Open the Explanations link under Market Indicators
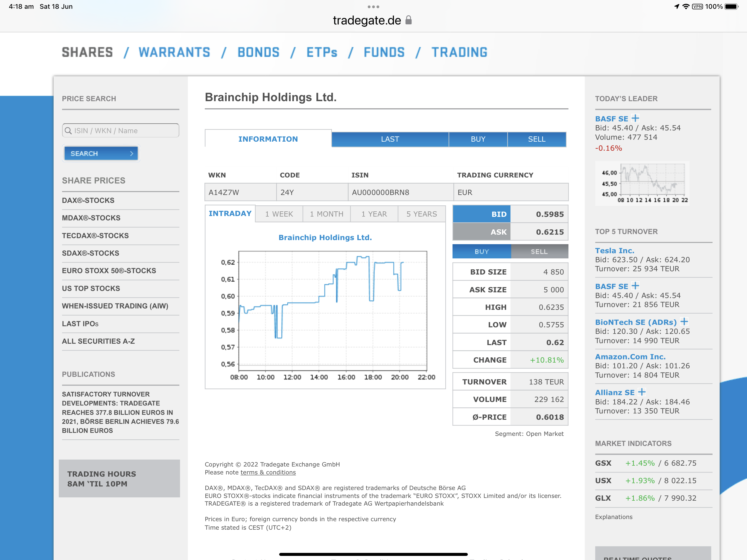This screenshot has width=747, height=560. point(614,517)
